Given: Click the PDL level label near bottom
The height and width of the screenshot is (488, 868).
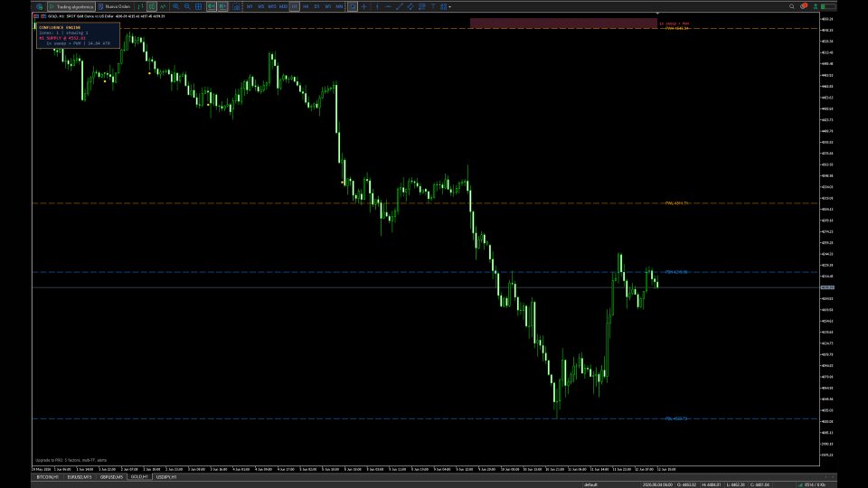Looking at the screenshot, I should point(676,418).
